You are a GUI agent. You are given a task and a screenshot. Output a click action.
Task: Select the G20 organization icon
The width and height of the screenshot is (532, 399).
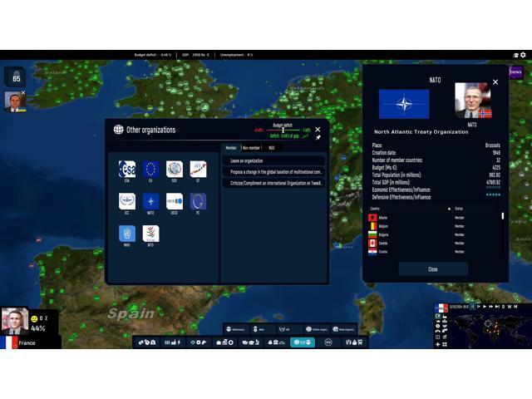pos(175,169)
